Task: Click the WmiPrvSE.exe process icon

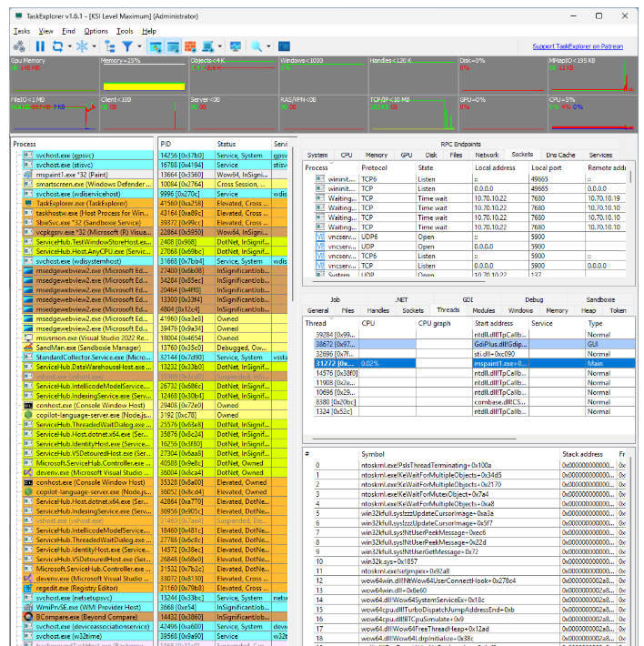Action: (x=28, y=607)
